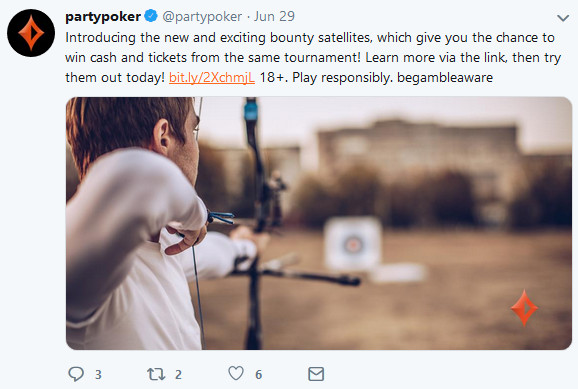Open the @partypoker handle link

202,17
